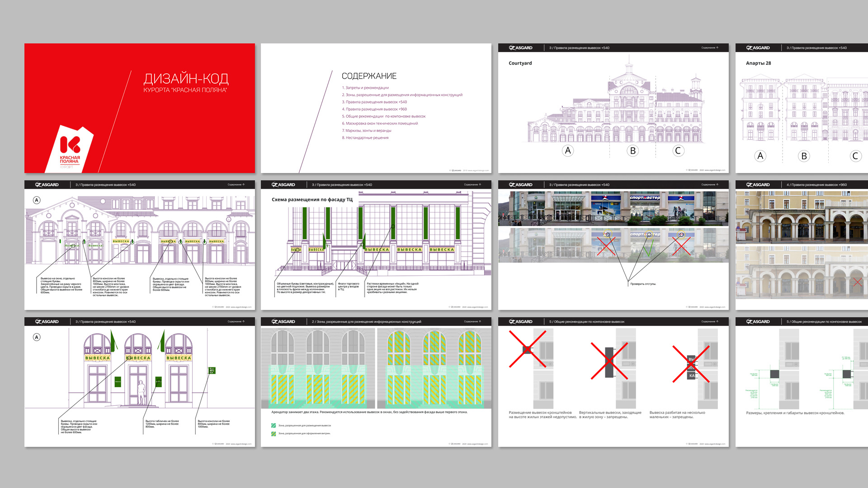This screenshot has width=868, height=488.
Task: Click Содержание link on the Courtyard slide
Action: tap(710, 48)
